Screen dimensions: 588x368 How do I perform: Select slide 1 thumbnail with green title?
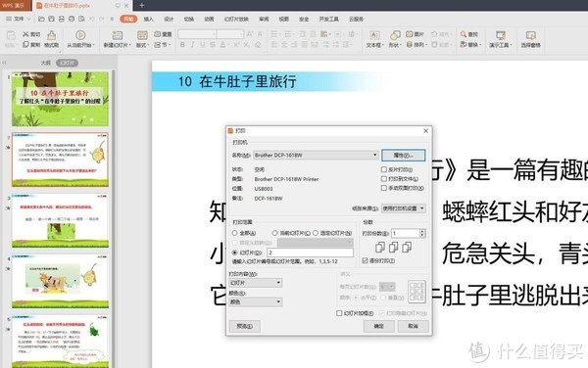[x=60, y=99]
